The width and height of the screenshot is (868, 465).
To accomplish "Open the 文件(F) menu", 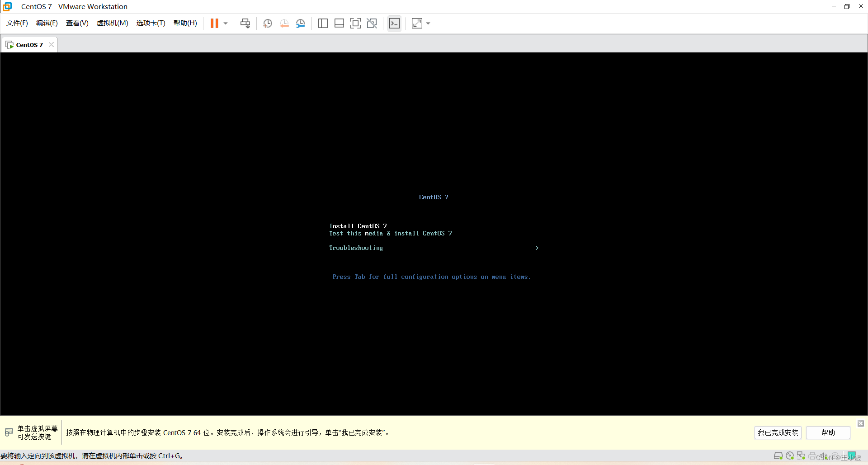I will 17,23.
